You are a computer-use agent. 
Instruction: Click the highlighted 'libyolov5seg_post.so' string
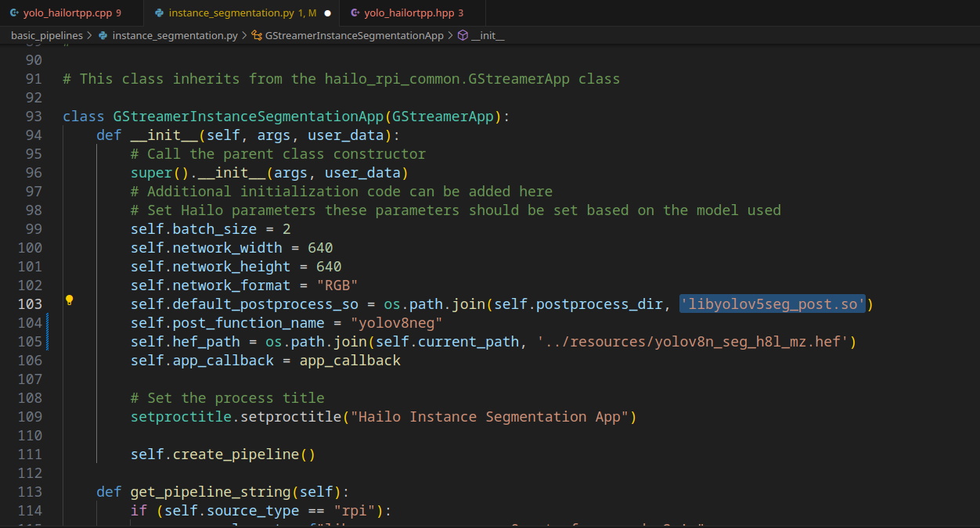pos(772,304)
